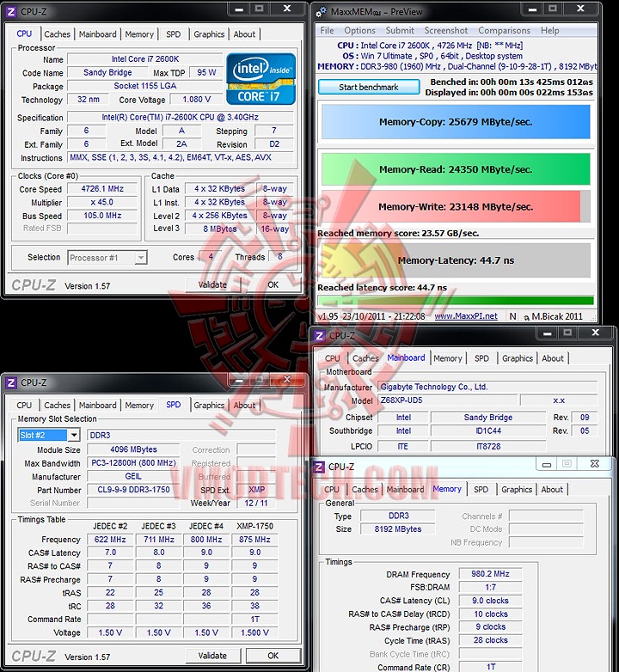This screenshot has height=672, width=619.
Task: Select Graphics tab in Memory window
Action: (x=517, y=490)
